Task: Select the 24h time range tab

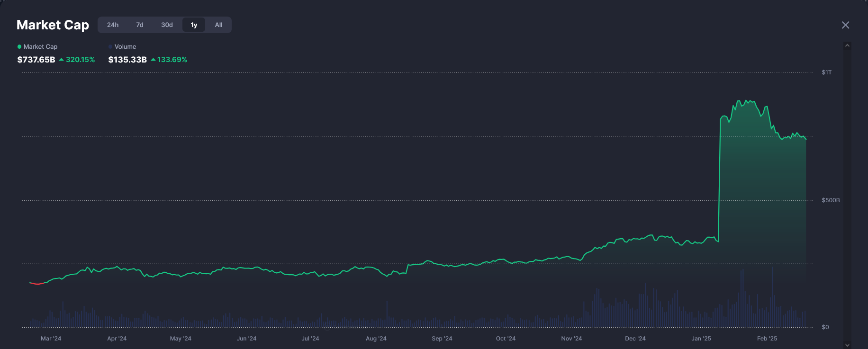Action: click(x=113, y=25)
